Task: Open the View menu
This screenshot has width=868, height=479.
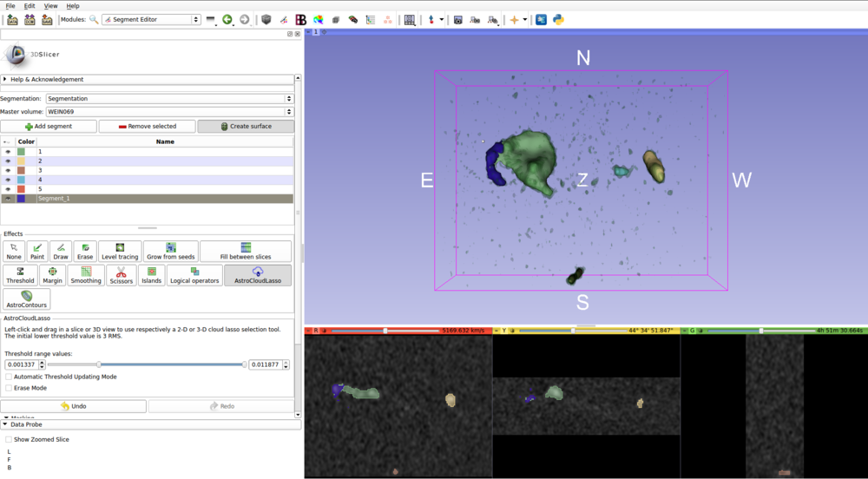Action: 51,6
